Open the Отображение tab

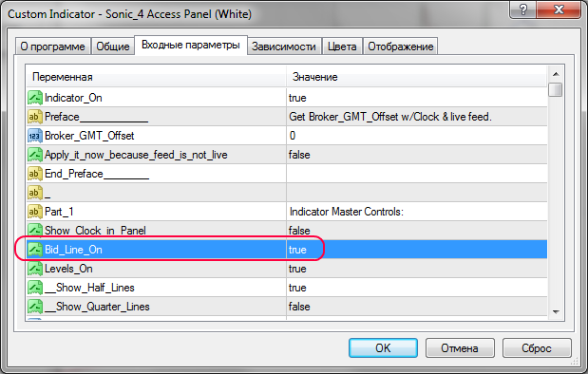pyautogui.click(x=401, y=47)
